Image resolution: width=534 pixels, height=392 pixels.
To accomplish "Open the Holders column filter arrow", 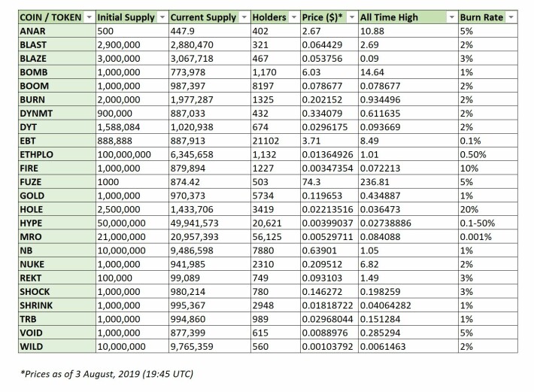I will pos(294,17).
